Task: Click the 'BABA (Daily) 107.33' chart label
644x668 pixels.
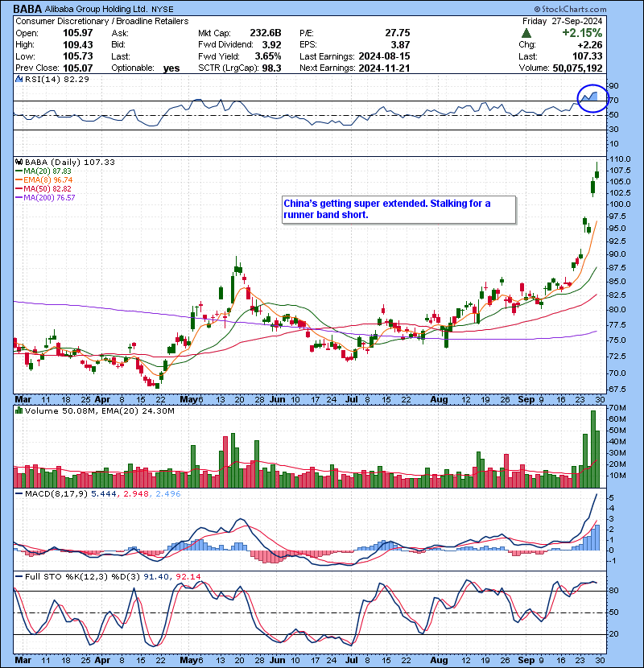Action: click(70, 163)
